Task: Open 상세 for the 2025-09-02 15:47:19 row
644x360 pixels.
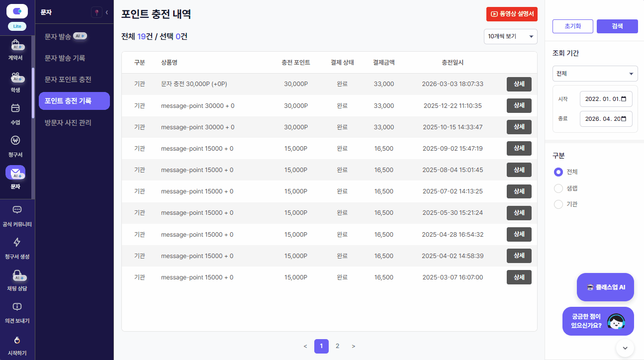Action: pyautogui.click(x=519, y=148)
